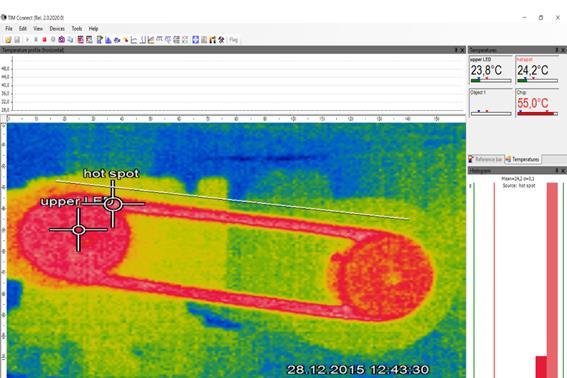Click the tools wrench icon in toolbar

coord(221,40)
